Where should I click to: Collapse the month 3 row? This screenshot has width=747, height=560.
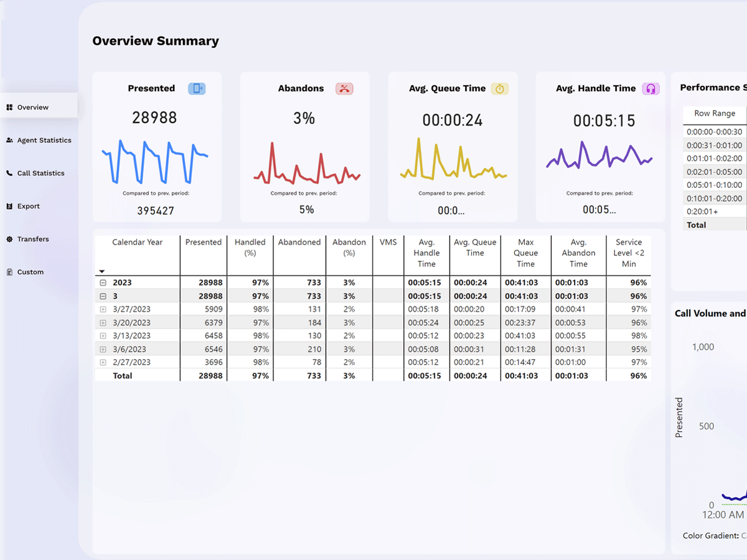103,296
